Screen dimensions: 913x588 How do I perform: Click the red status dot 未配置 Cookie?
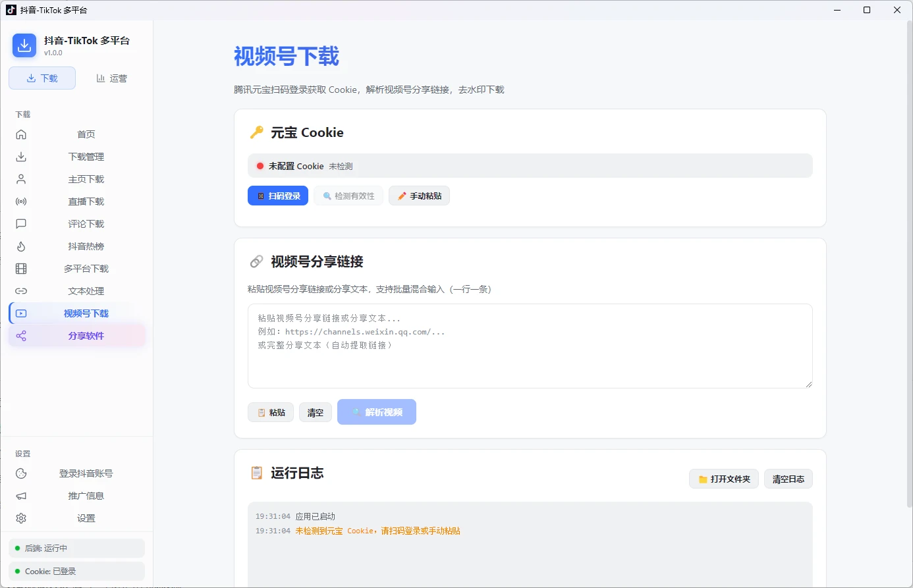tap(260, 166)
